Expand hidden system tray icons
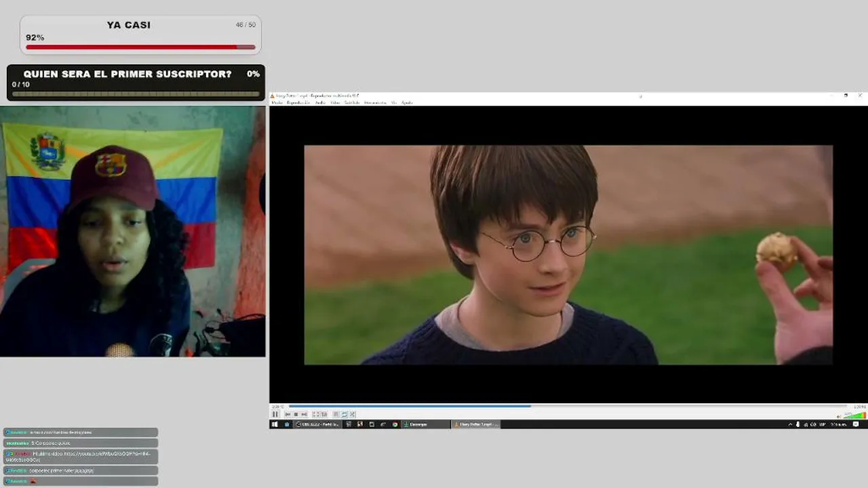Screen dimensions: 868x488 point(790,424)
